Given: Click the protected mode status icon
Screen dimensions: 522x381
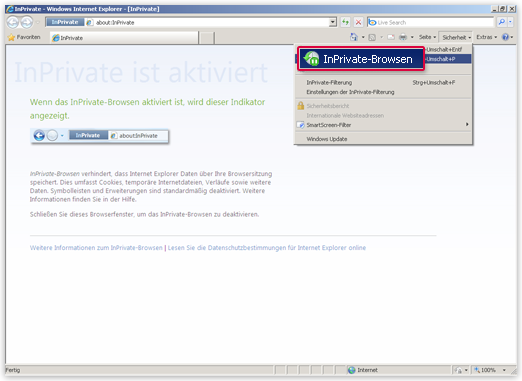Looking at the screenshot, I should pyautogui.click(x=459, y=370).
